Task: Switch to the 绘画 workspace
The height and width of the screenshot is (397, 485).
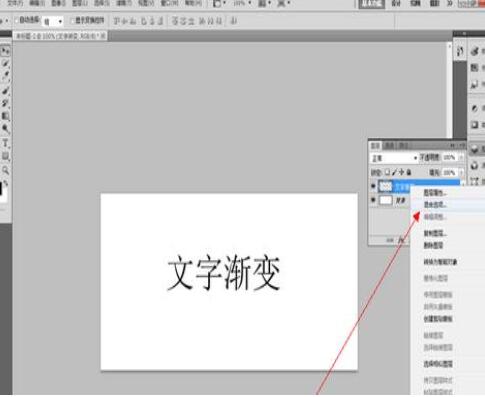Action: [x=415, y=4]
